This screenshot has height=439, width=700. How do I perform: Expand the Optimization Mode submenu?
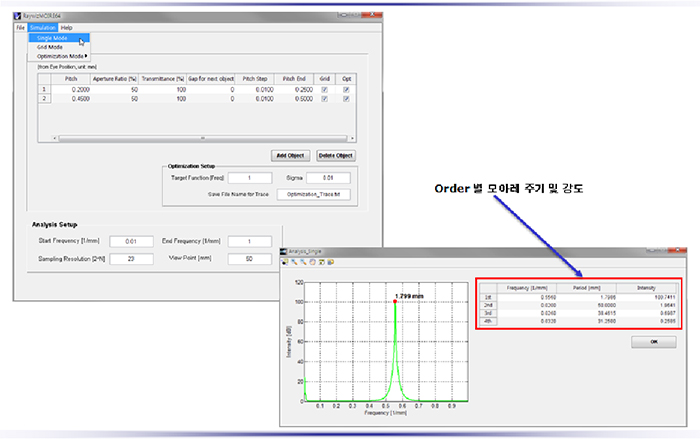tap(59, 56)
